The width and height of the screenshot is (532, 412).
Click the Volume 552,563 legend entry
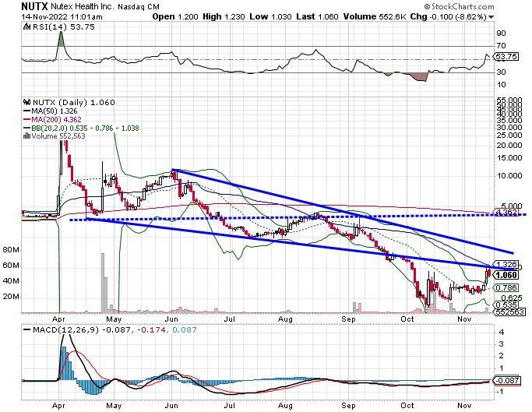pyautogui.click(x=58, y=136)
